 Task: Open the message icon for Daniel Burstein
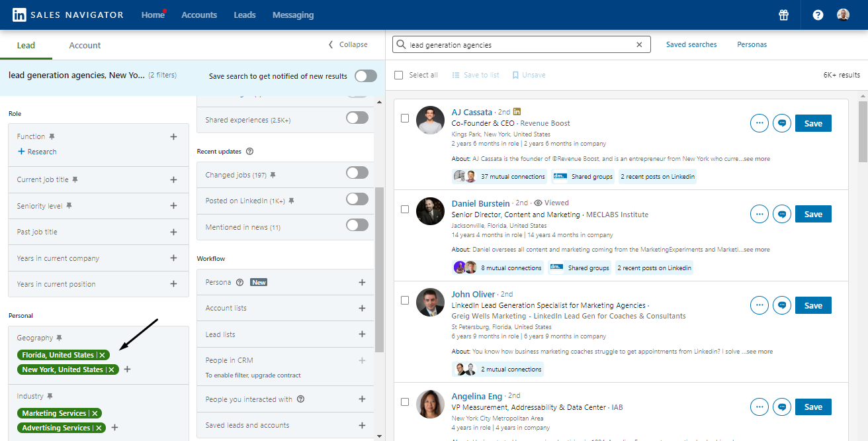[781, 214]
